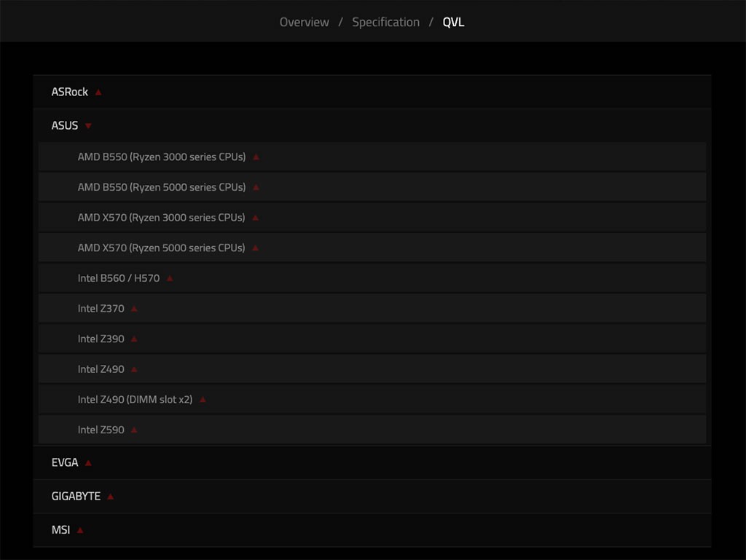Viewport: 746px width, 560px height.
Task: Open the Overview tab
Action: coord(304,23)
